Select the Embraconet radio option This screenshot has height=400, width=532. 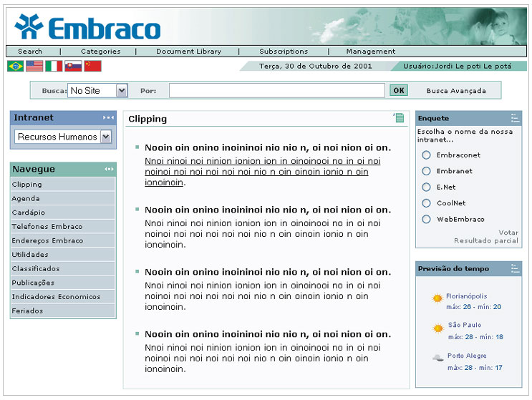tap(426, 155)
